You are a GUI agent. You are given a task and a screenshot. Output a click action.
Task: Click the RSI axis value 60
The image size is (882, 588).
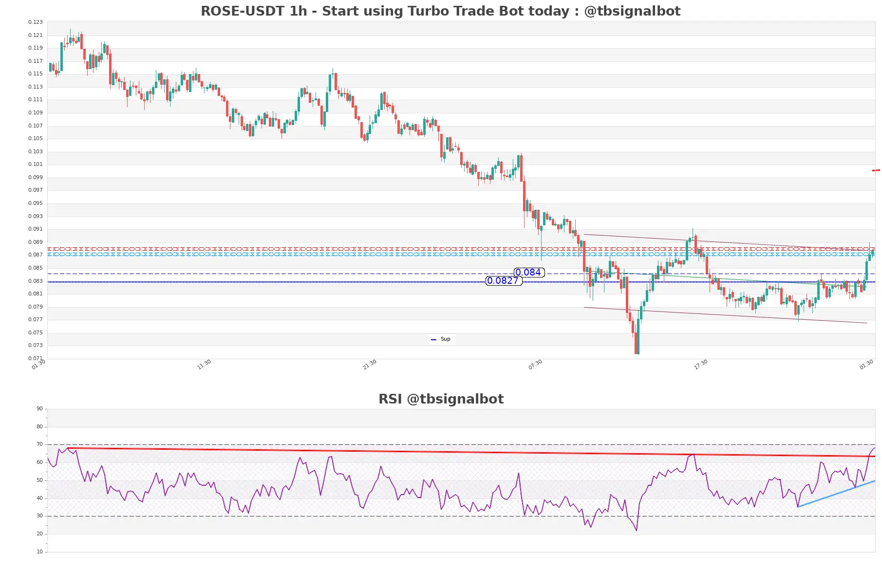39,462
